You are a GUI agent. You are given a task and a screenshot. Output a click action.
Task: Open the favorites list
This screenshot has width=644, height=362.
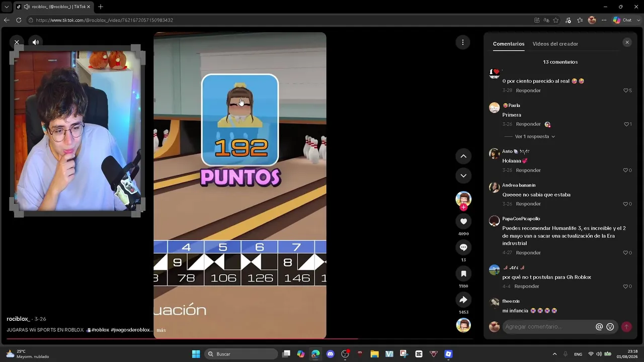[580, 20]
